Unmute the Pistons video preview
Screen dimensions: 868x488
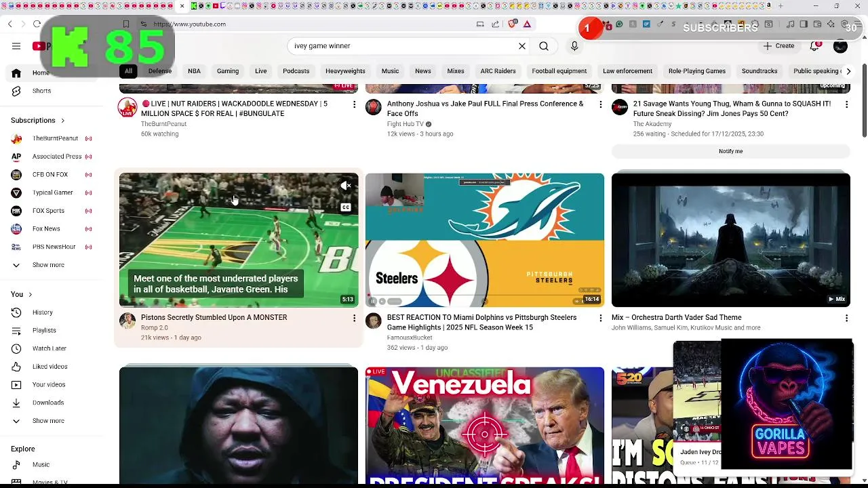click(346, 186)
